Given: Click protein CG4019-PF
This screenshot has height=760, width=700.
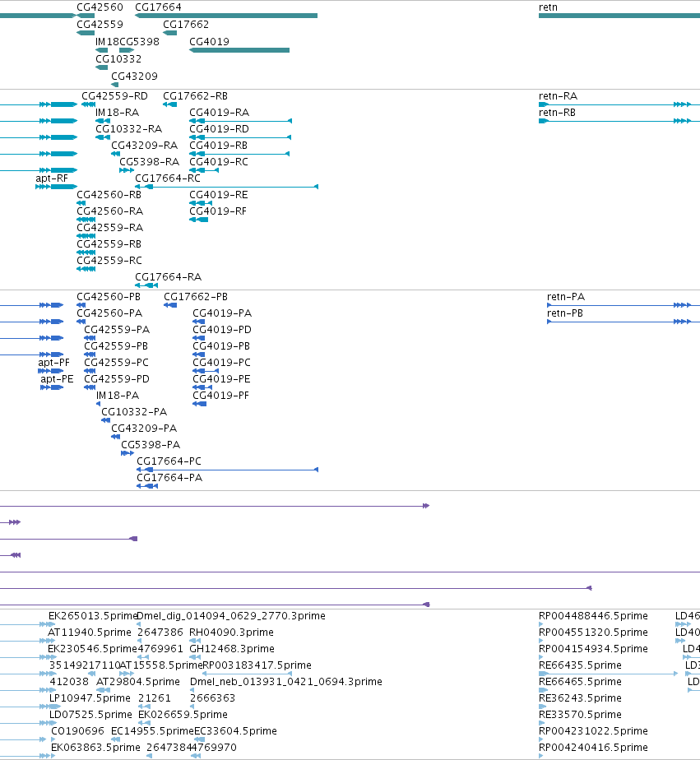Looking at the screenshot, I should click(x=220, y=396).
